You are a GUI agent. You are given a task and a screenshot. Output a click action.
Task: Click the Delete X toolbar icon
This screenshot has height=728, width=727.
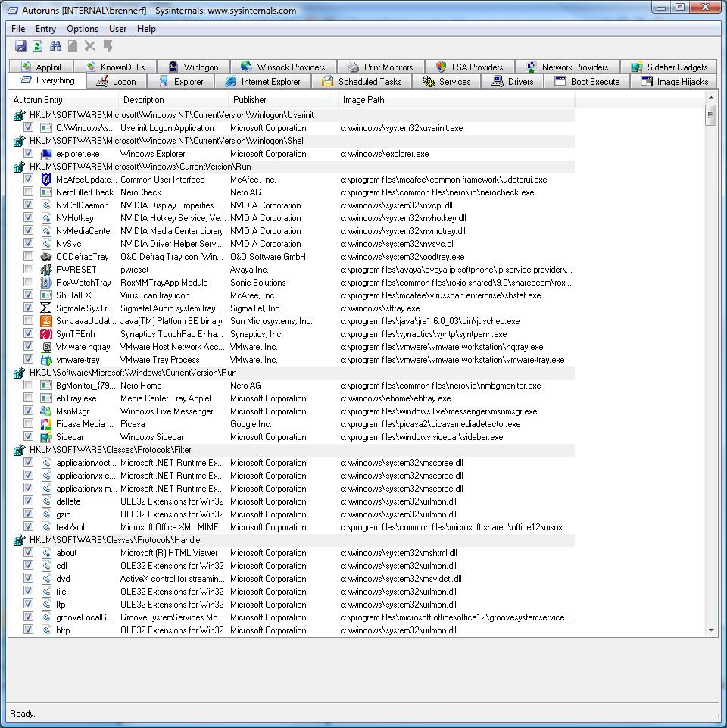pyautogui.click(x=90, y=46)
